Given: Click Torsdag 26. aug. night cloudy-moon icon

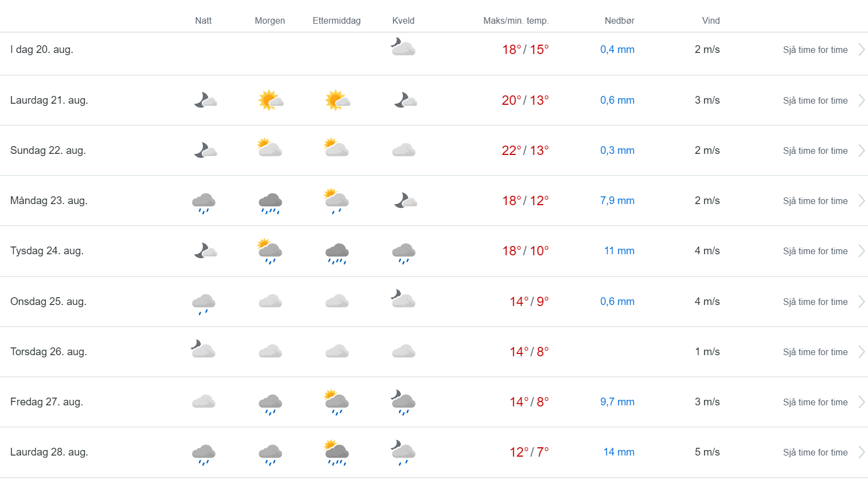Looking at the screenshot, I should tap(203, 349).
